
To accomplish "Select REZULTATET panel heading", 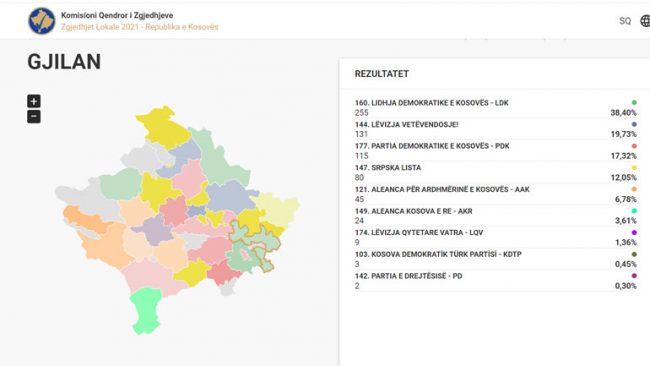I will coord(381,74).
